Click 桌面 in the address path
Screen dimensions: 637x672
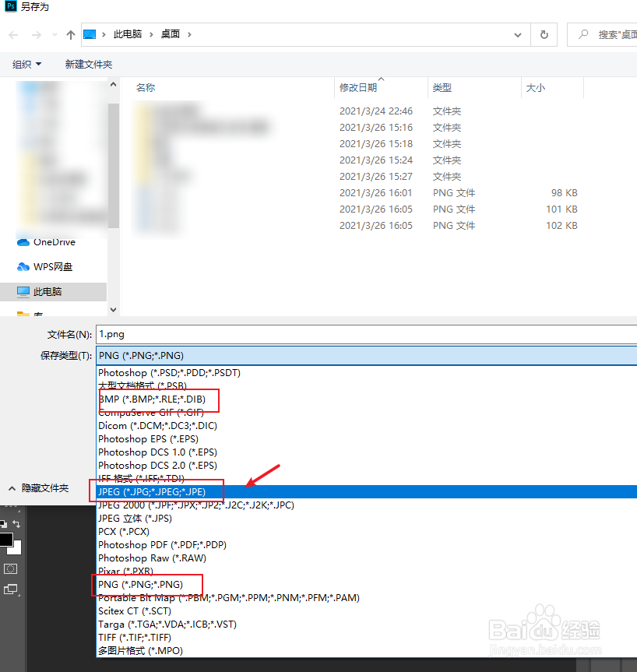(171, 34)
